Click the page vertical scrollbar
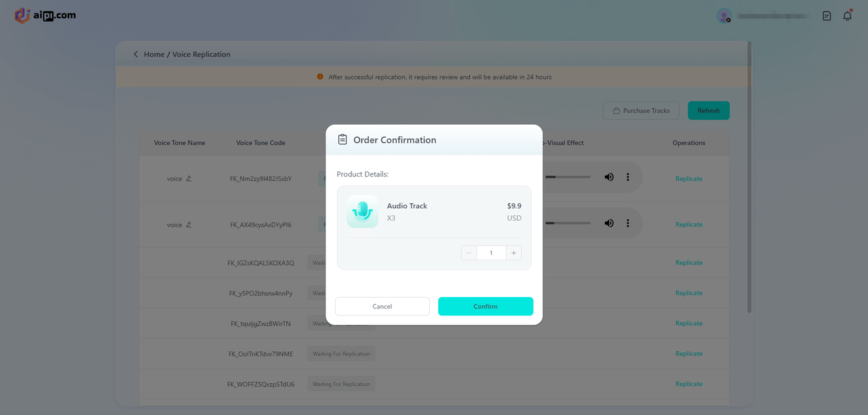 click(x=749, y=176)
